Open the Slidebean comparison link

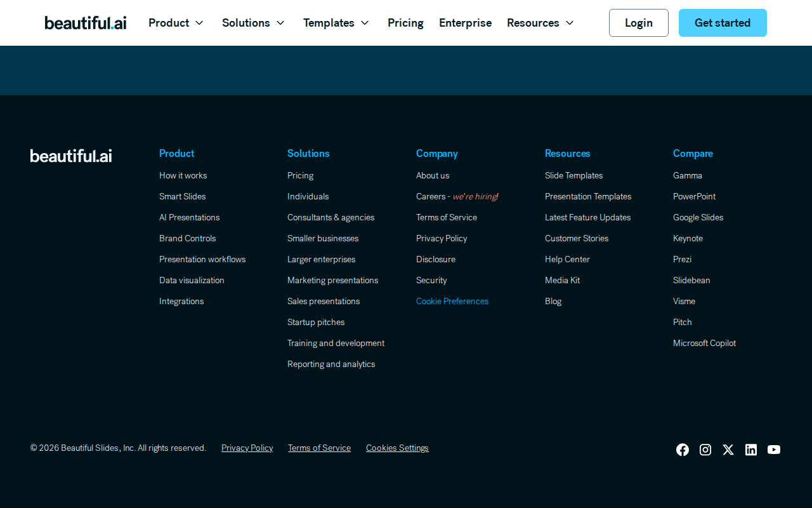coord(691,280)
